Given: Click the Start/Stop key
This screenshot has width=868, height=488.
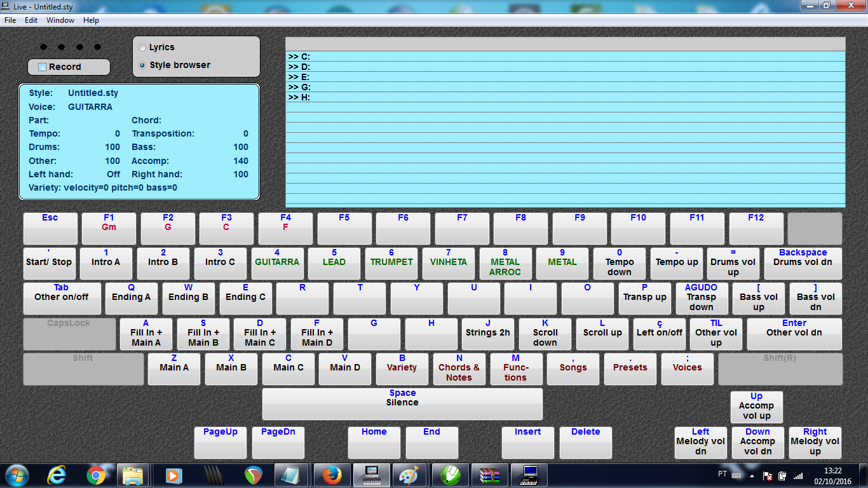Looking at the screenshot, I should (49, 264).
